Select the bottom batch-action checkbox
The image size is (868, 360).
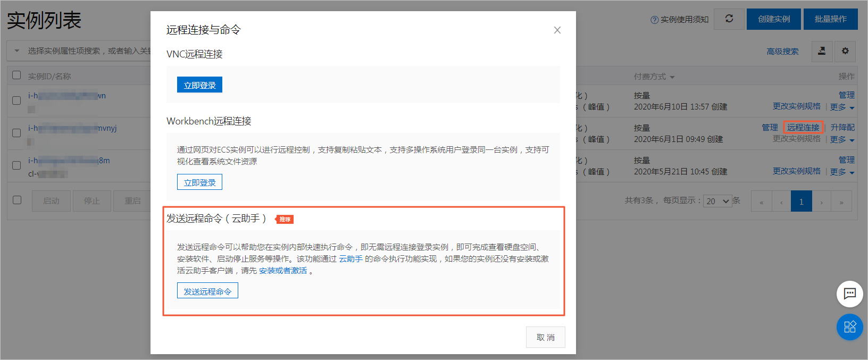[x=17, y=200]
